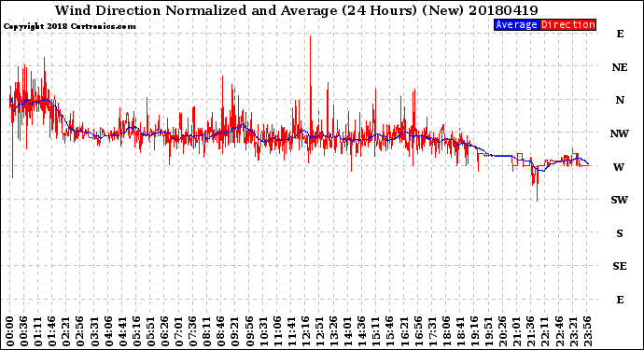Click the 04:06 time axis label

point(108,331)
